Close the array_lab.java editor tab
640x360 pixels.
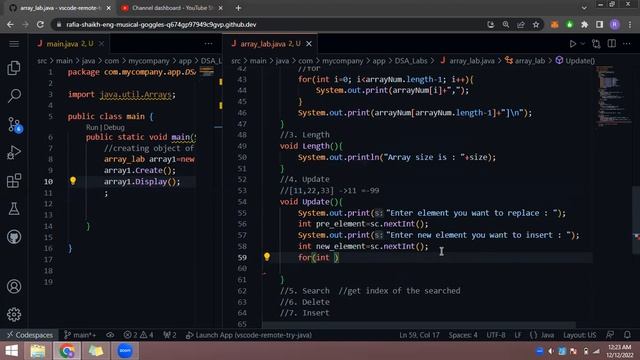pyautogui.click(x=309, y=44)
